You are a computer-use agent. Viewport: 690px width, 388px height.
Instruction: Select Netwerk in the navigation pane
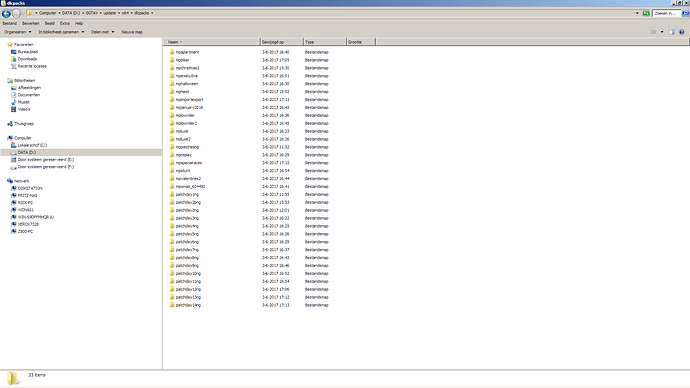click(x=21, y=181)
